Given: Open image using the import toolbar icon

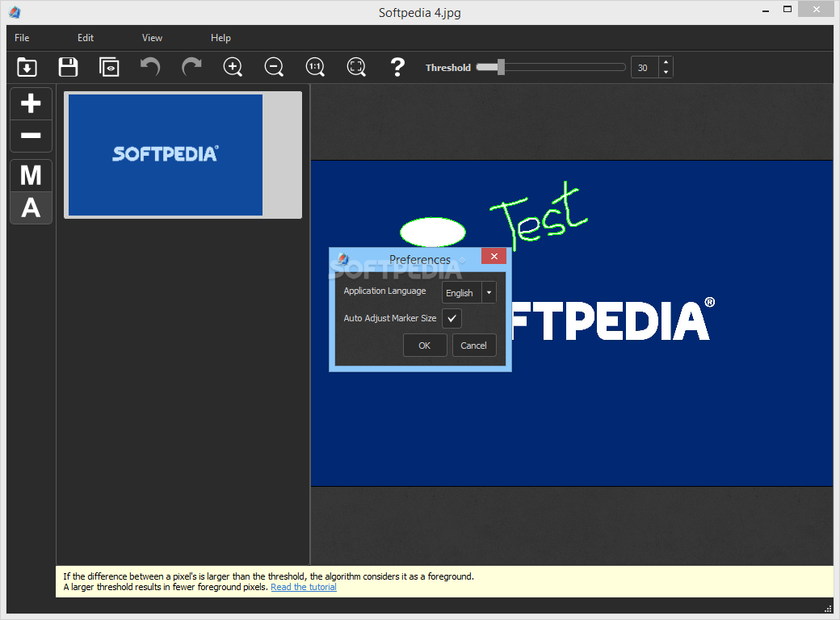Looking at the screenshot, I should point(27,68).
